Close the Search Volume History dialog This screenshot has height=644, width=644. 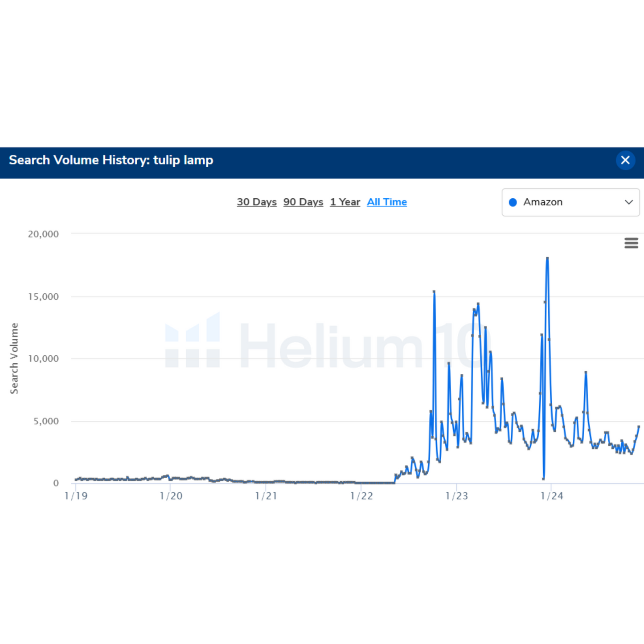pyautogui.click(x=625, y=160)
